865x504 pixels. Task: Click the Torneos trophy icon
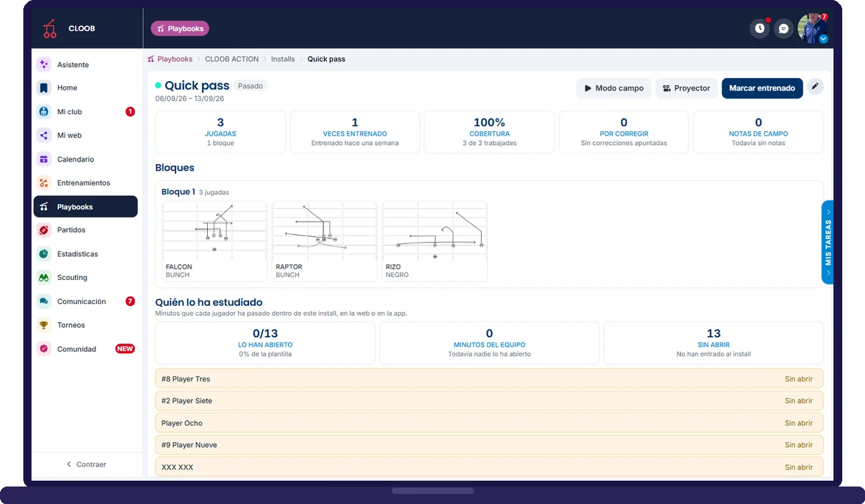coord(44,325)
